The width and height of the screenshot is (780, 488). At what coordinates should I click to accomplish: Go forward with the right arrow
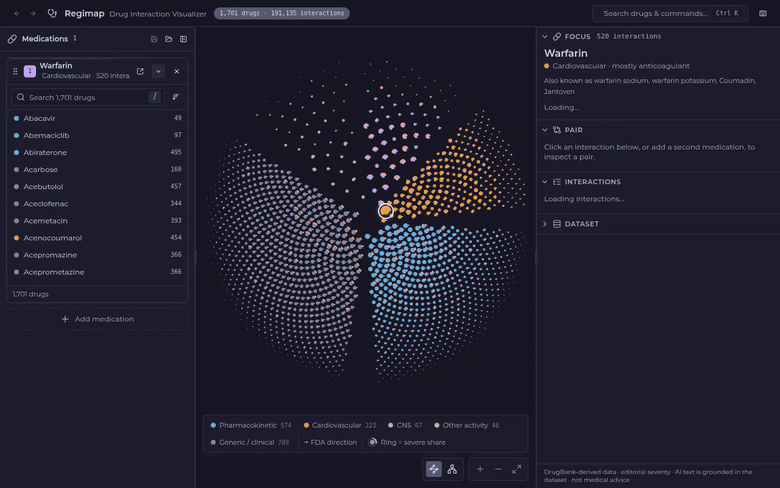click(33, 13)
